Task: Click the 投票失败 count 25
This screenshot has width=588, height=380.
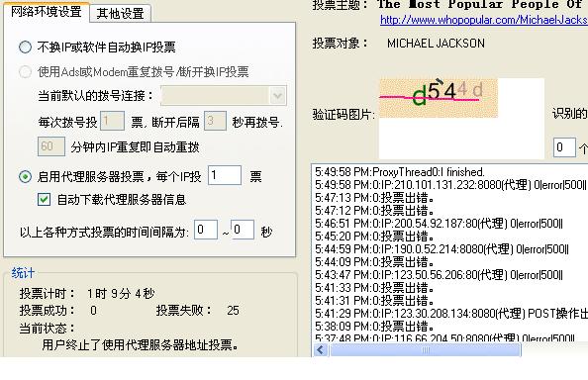Action: point(233,311)
